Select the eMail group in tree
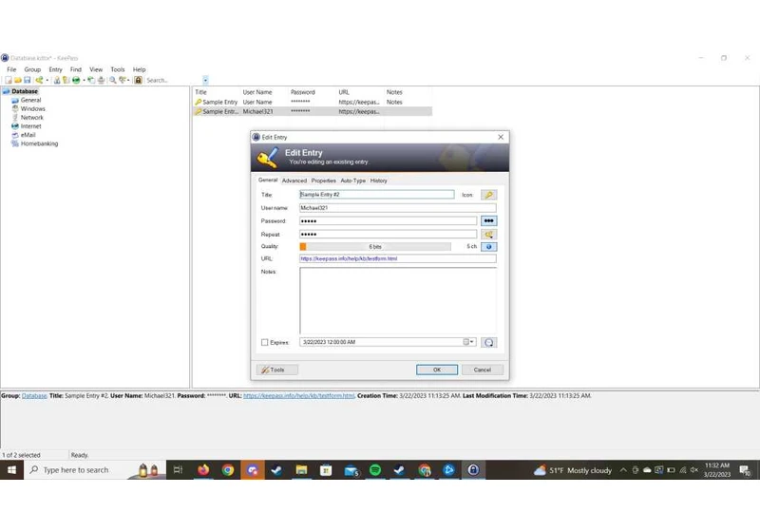The height and width of the screenshot is (532, 760). (28, 135)
